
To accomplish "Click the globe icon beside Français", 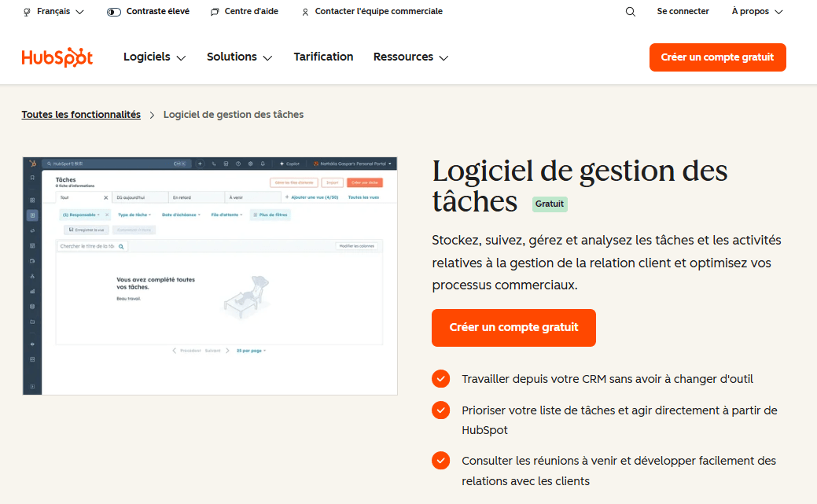I will [x=27, y=12].
